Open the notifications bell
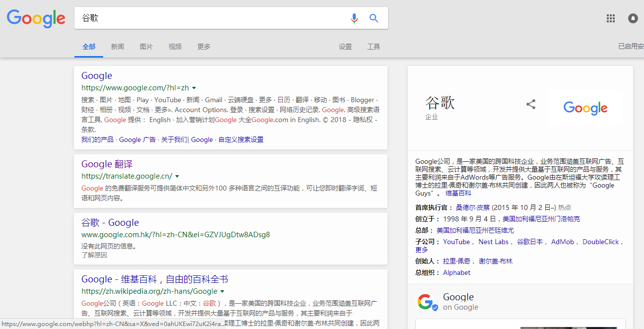Screen dimensions: 644x329 (x=633, y=18)
